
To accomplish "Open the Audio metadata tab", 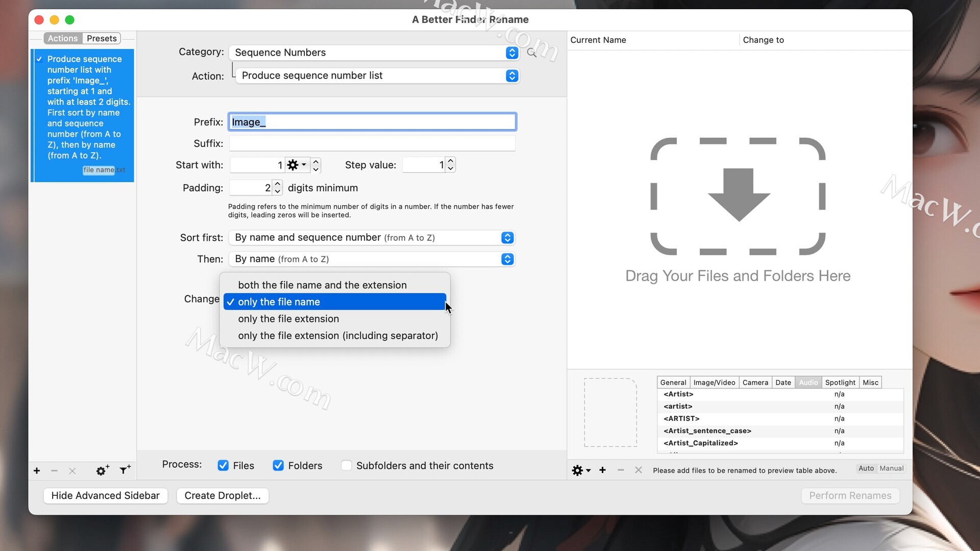I will click(808, 383).
